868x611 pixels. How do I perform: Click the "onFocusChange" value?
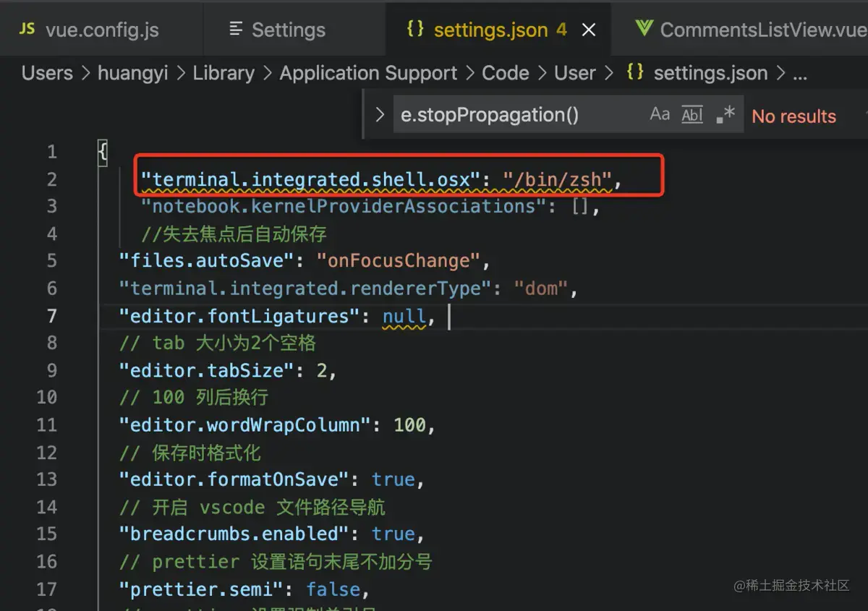[x=398, y=260]
